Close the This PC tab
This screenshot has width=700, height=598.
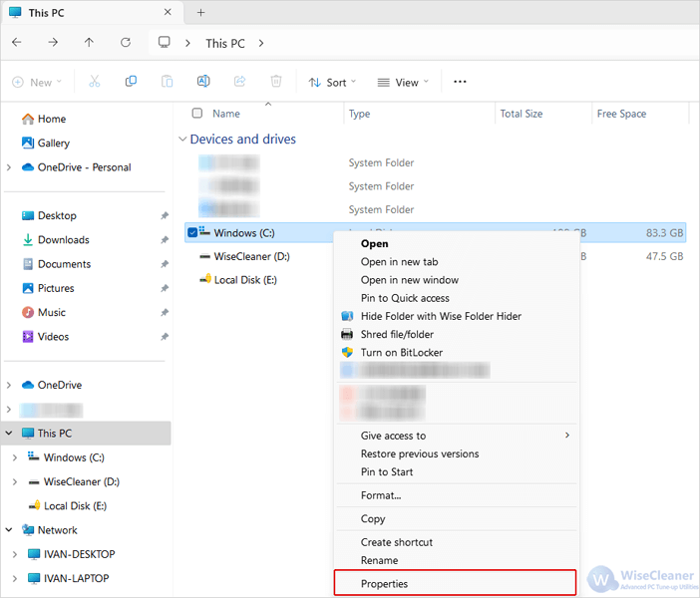(168, 12)
